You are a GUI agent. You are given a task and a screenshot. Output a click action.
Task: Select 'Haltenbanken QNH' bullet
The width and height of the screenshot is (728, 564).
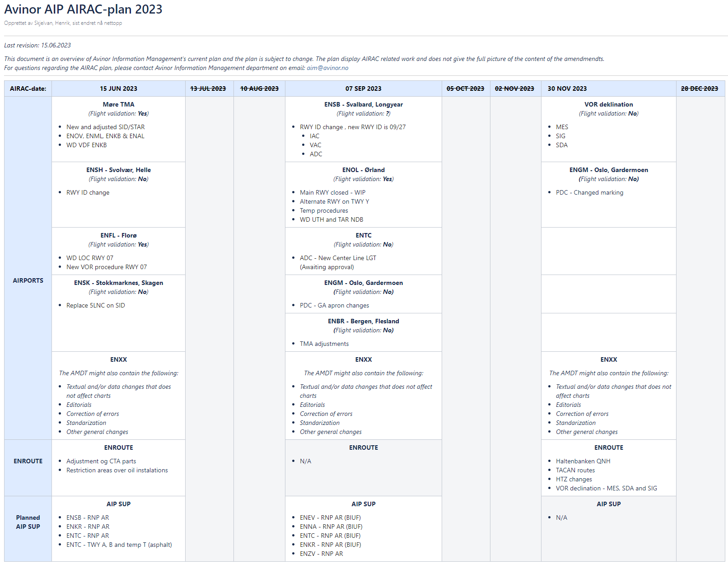(x=583, y=461)
